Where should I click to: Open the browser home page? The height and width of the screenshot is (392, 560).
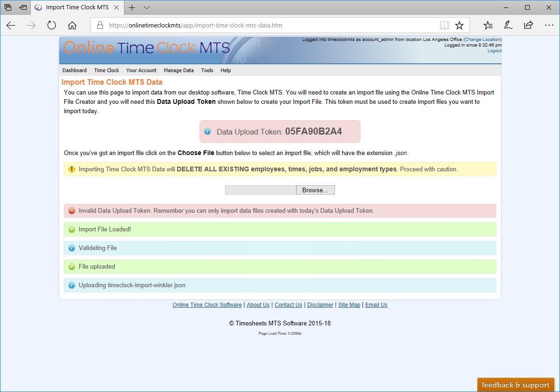pos(72,26)
